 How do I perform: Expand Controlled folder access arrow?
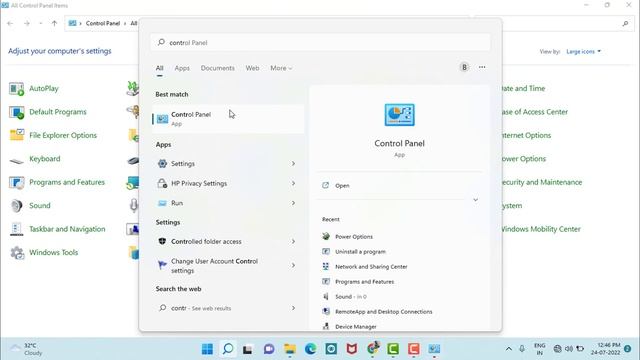pos(293,242)
